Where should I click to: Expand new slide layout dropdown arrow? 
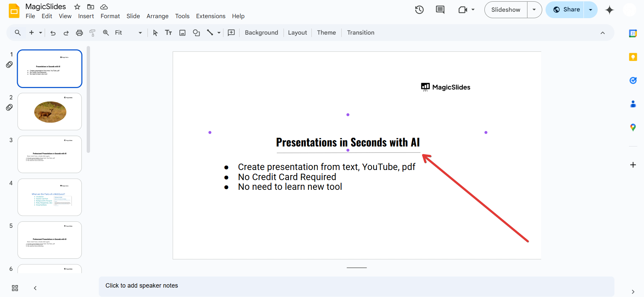click(40, 33)
